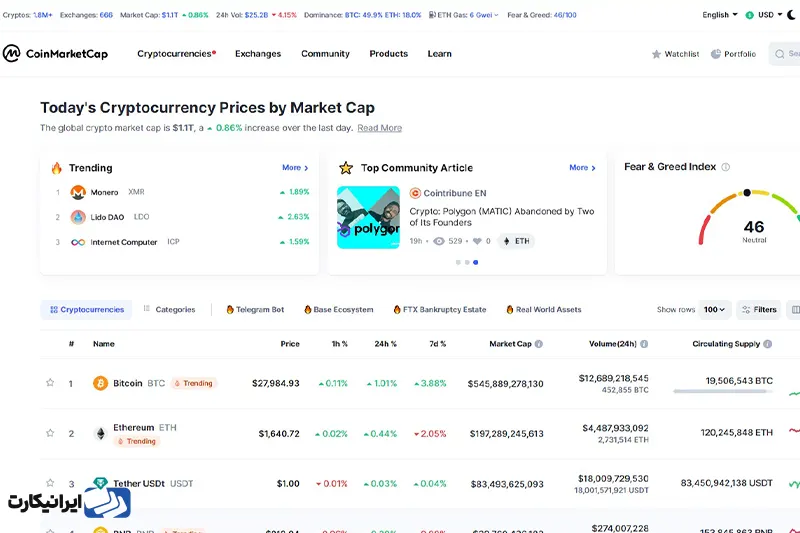Click Bitcoin's Trending badge
The height and width of the screenshot is (533, 800).
point(194,383)
